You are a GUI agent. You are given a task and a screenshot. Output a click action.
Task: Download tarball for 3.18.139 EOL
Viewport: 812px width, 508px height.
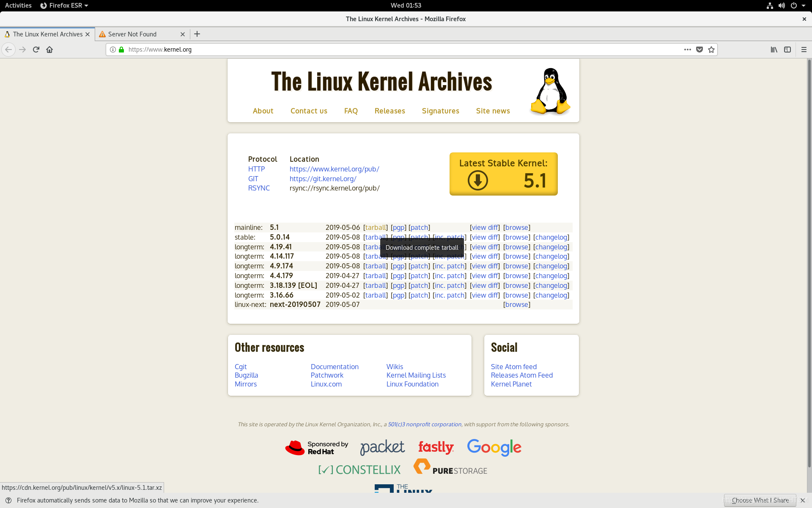tap(376, 285)
